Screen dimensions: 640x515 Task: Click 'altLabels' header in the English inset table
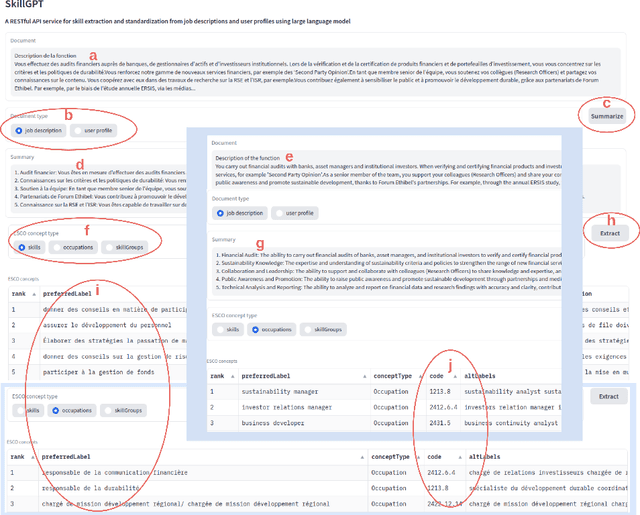480,376
